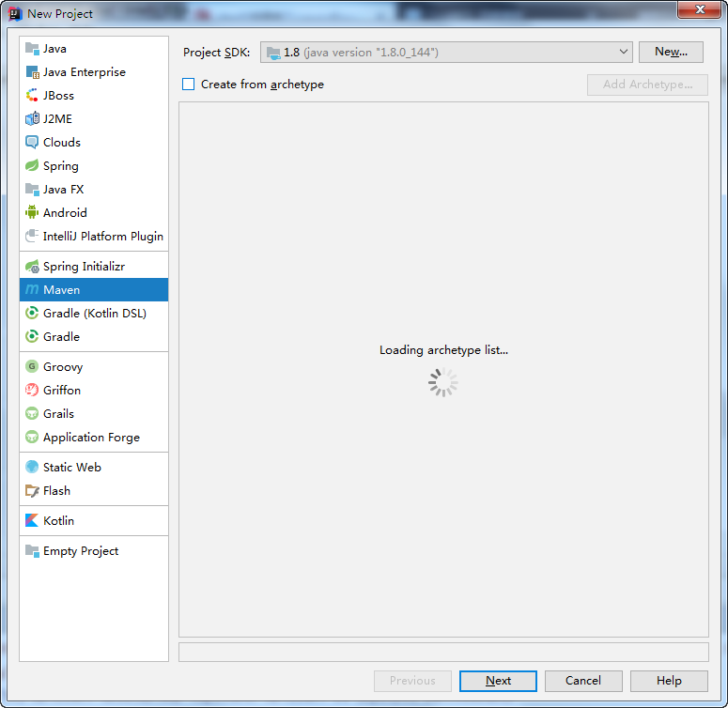Click the 'Groovy' label in list
The image size is (728, 708).
[63, 366]
